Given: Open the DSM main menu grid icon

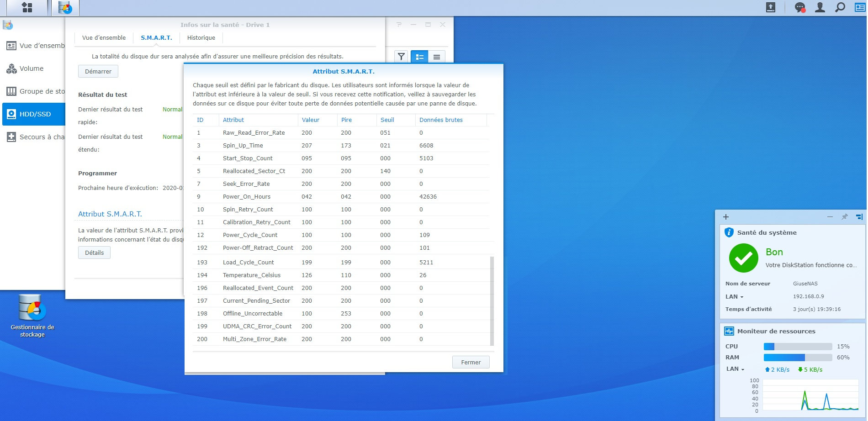Looking at the screenshot, I should [x=27, y=7].
